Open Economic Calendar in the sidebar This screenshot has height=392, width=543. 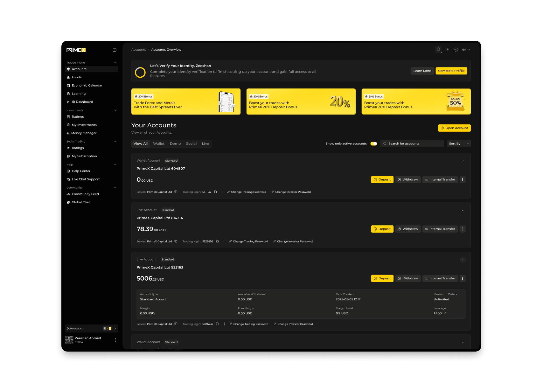[x=92, y=86]
